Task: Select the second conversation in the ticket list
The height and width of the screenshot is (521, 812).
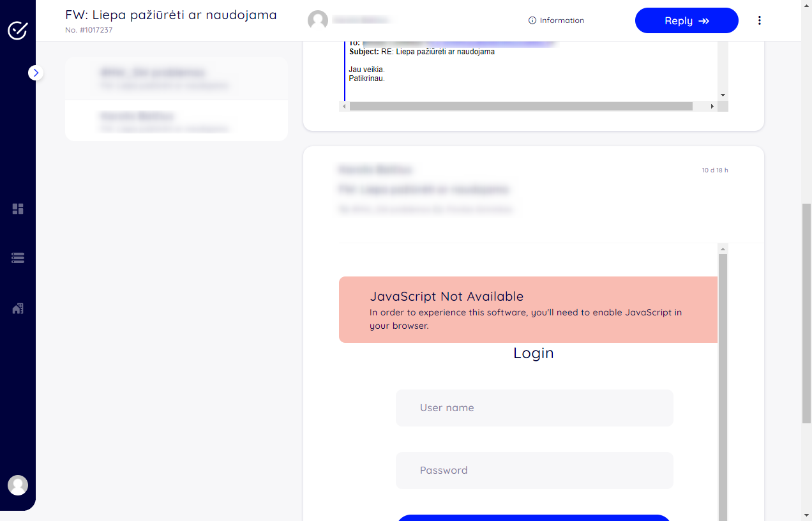Action: point(176,121)
